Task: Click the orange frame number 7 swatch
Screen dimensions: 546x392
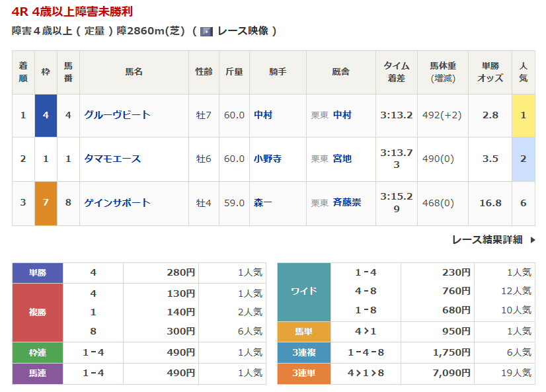Action: [46, 203]
